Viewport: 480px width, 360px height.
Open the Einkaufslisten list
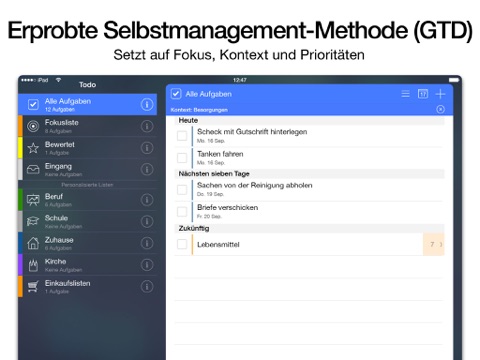[x=87, y=287]
